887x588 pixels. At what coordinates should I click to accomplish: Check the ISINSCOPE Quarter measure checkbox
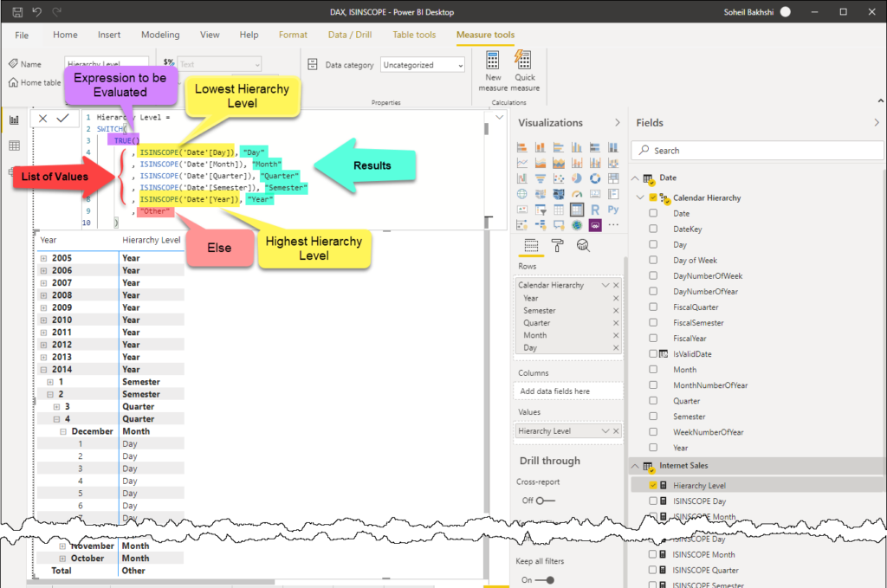[653, 570]
